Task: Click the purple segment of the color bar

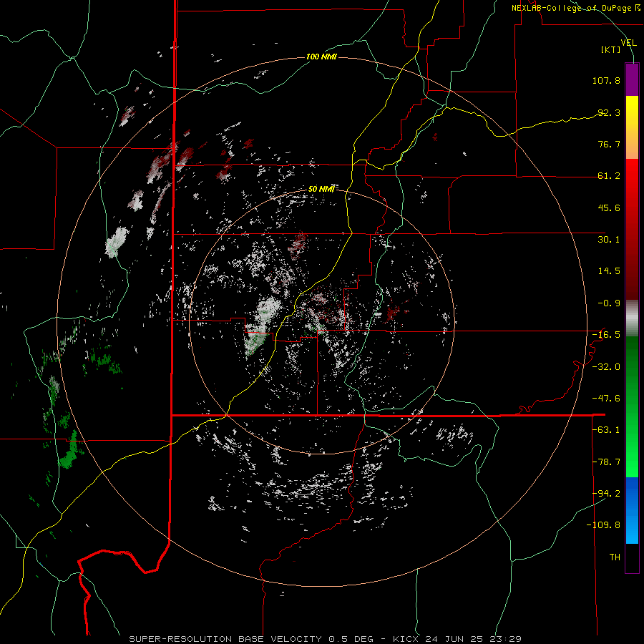Action: (632, 79)
